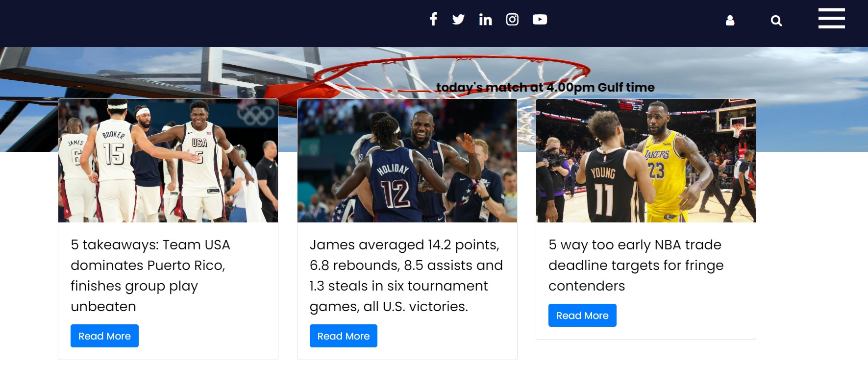The width and height of the screenshot is (868, 365).
Task: Visit the LinkedIn icon link
Action: tap(485, 19)
